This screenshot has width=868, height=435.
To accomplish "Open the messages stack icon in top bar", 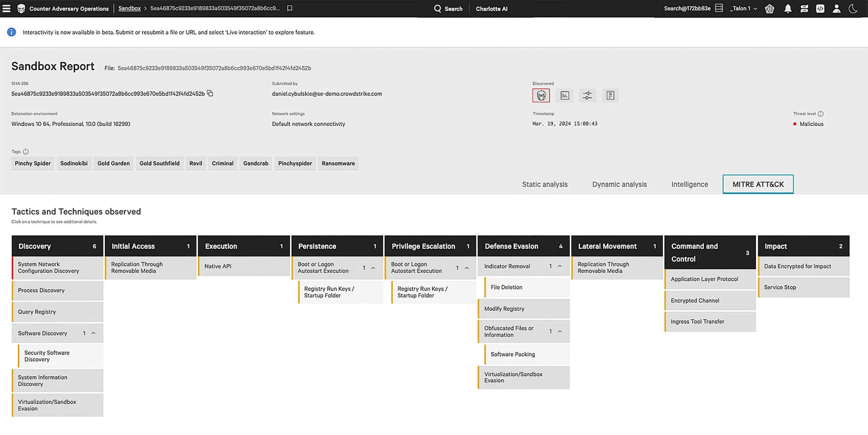I will click(x=804, y=8).
